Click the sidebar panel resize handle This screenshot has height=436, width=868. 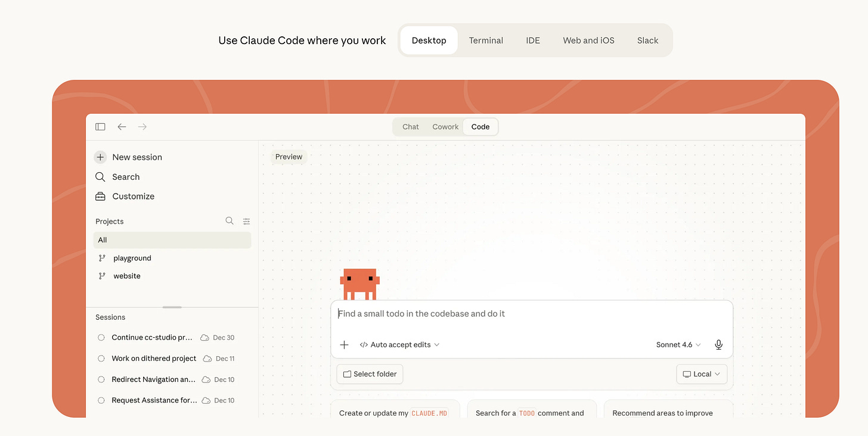click(x=172, y=307)
